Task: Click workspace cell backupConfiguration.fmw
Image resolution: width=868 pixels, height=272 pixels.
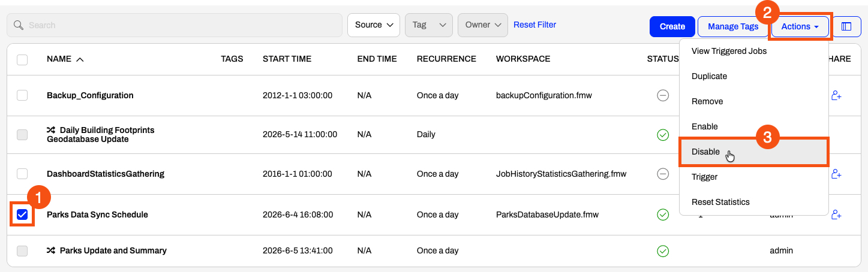Action: 544,95
